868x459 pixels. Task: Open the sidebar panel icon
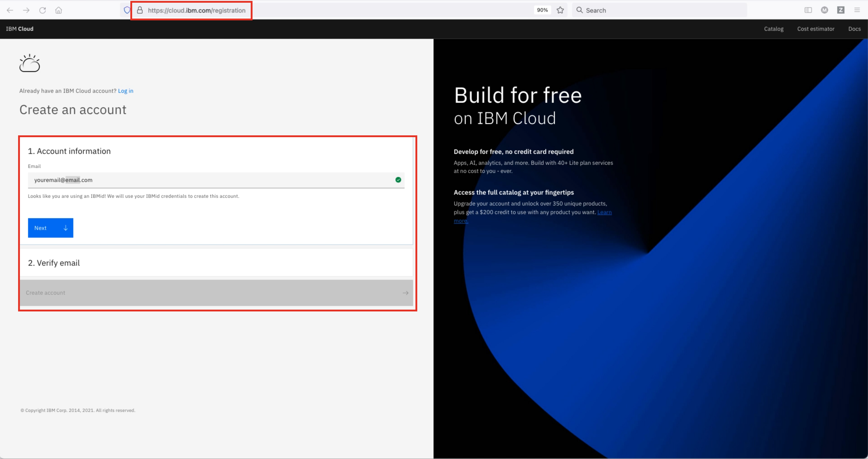click(x=808, y=10)
